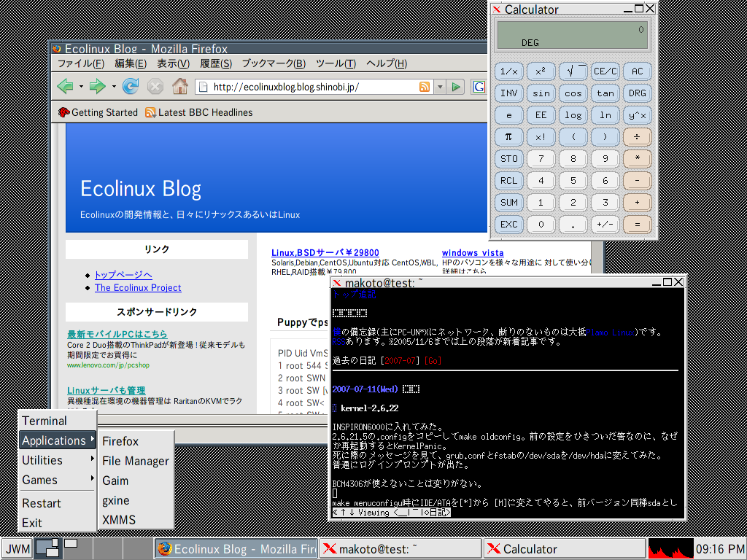Click the calculator tan key
The image size is (747, 560).
[605, 93]
